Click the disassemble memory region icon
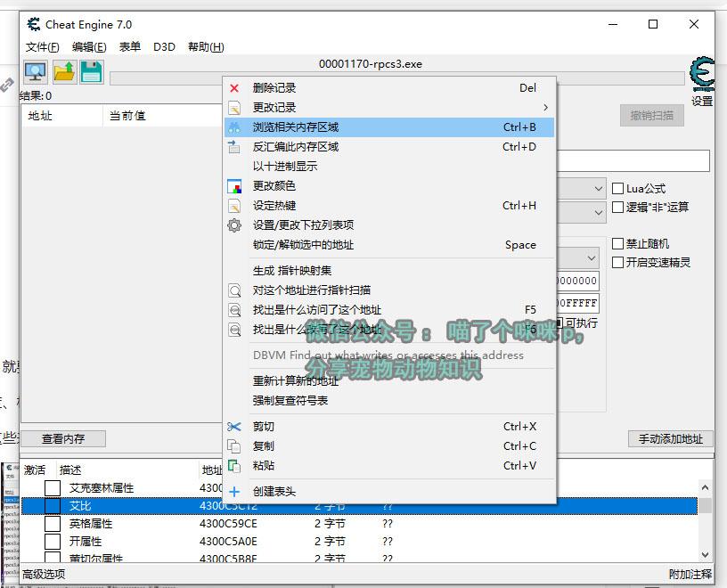The image size is (727, 588). (x=234, y=146)
